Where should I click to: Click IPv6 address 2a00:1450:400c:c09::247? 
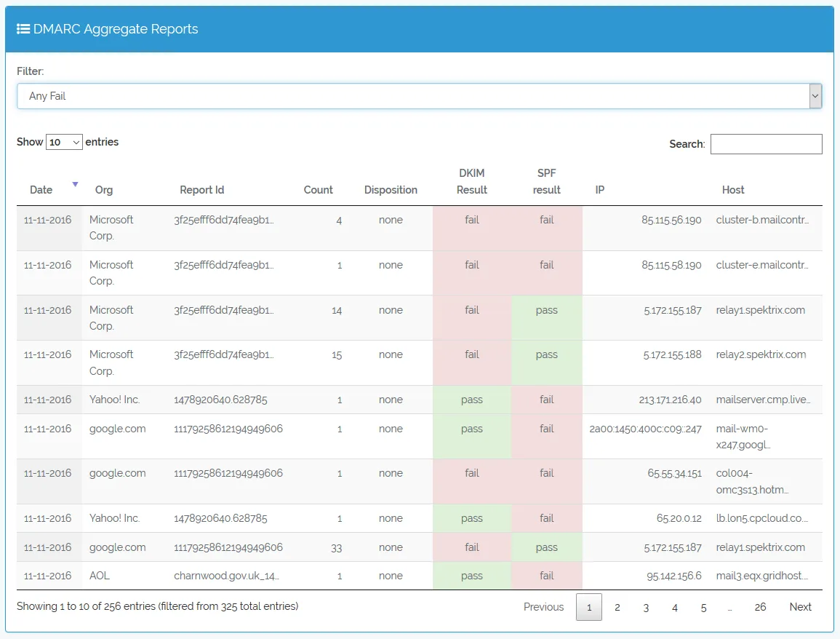pos(645,429)
